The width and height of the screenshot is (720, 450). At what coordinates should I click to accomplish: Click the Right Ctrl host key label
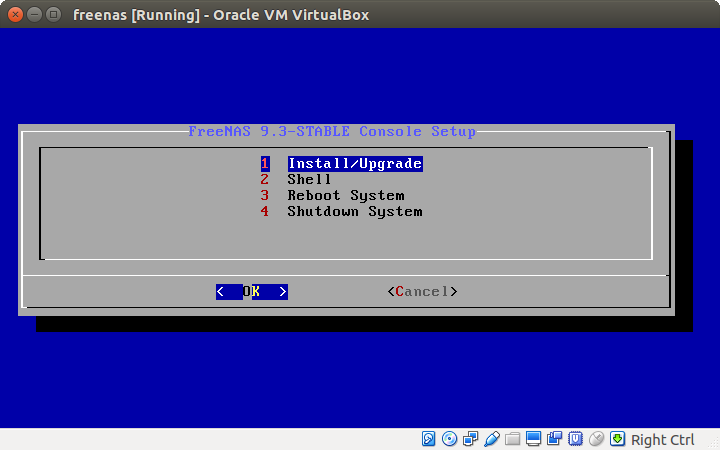(662, 440)
